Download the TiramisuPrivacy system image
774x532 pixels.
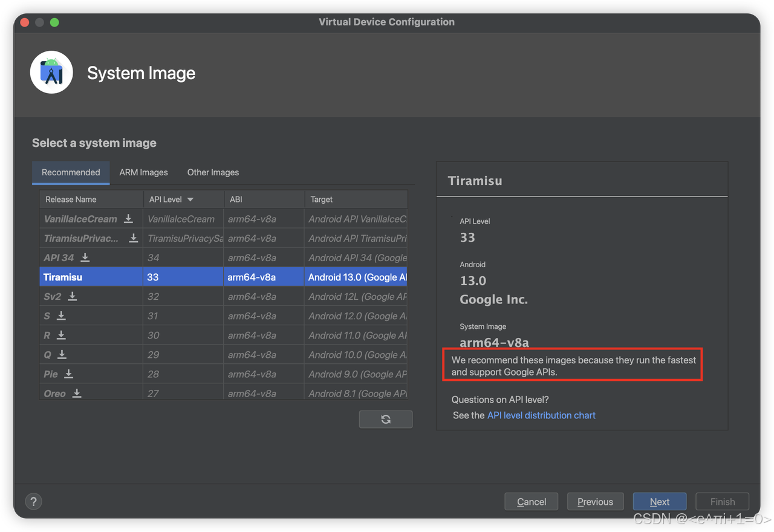[x=133, y=238]
